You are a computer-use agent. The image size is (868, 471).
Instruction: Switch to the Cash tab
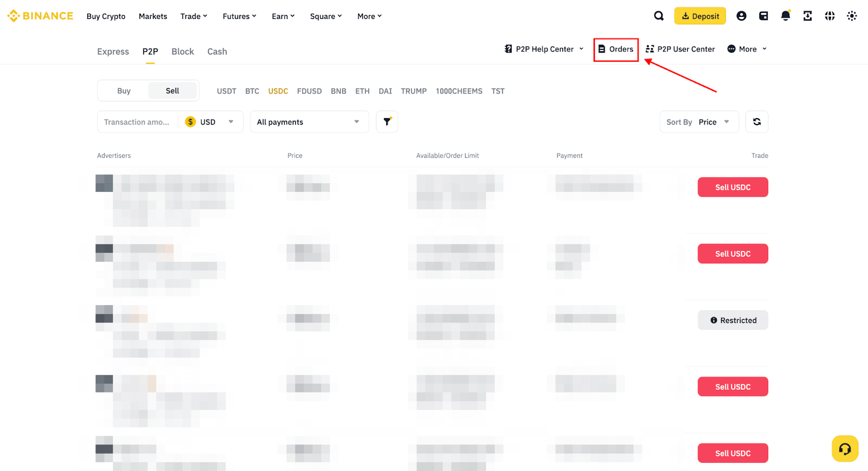pyautogui.click(x=217, y=51)
